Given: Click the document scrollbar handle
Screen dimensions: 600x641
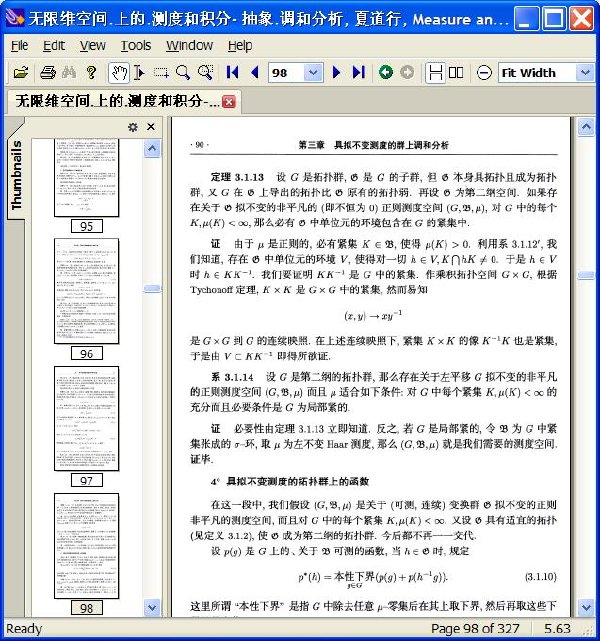Looking at the screenshot, I should coord(586,276).
